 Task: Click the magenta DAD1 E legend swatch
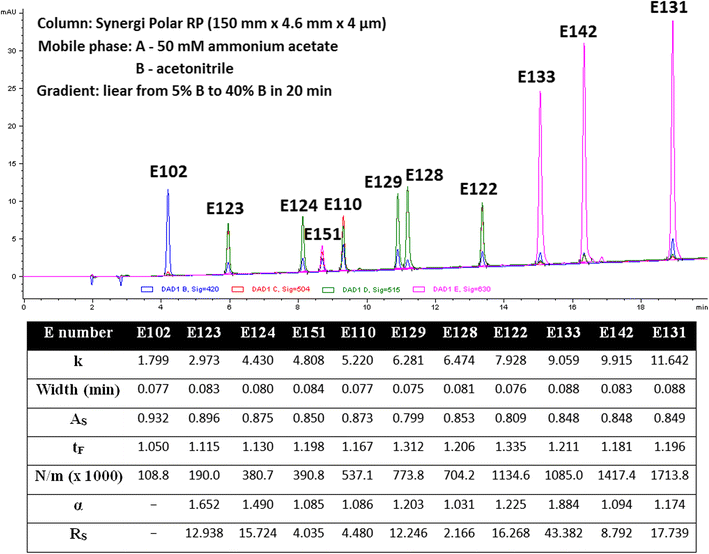coord(419,289)
